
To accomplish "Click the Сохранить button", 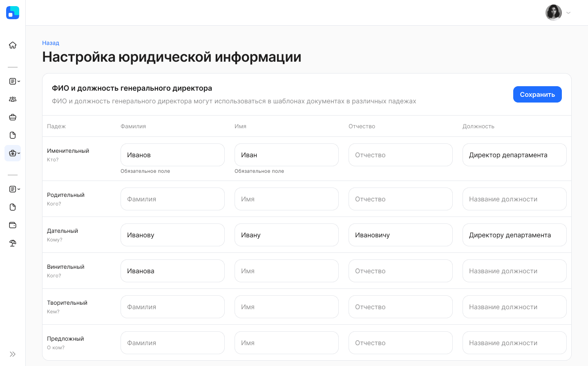I will point(537,94).
